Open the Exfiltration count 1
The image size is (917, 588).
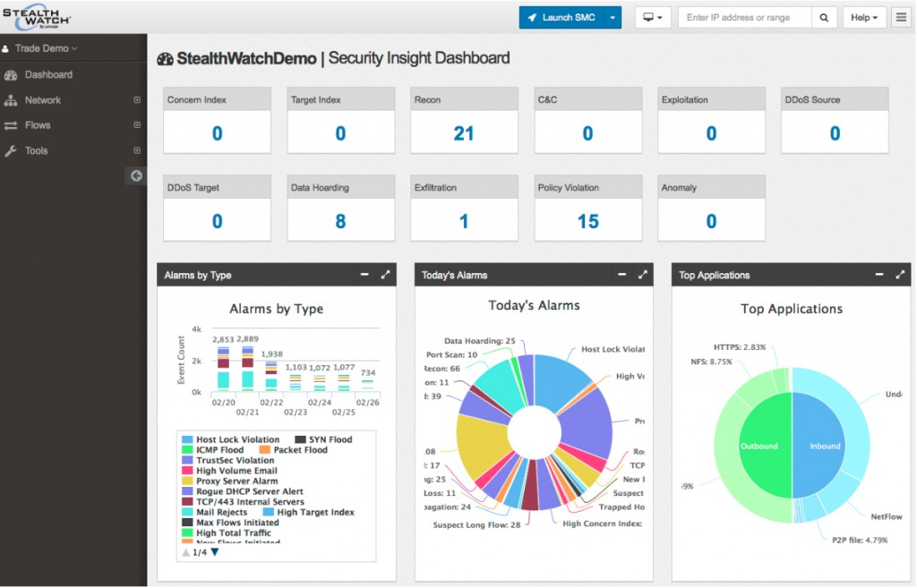point(464,221)
